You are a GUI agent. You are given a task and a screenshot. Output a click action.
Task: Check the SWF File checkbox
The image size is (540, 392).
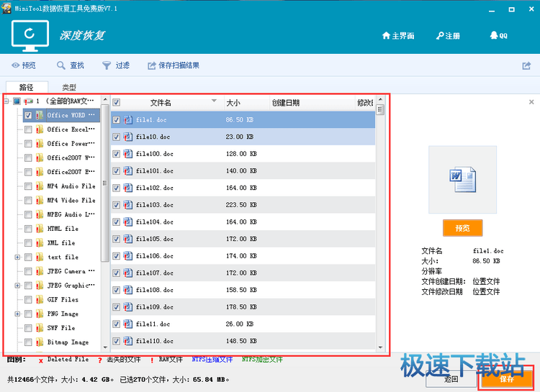pos(28,328)
